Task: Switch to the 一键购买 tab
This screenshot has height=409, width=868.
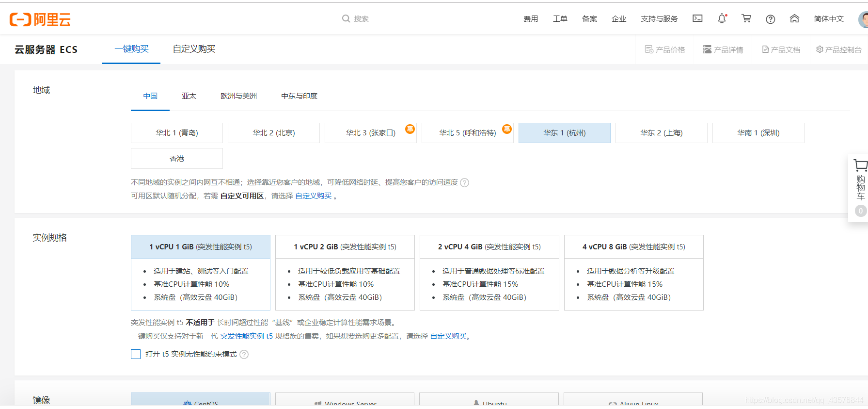Action: (x=131, y=49)
